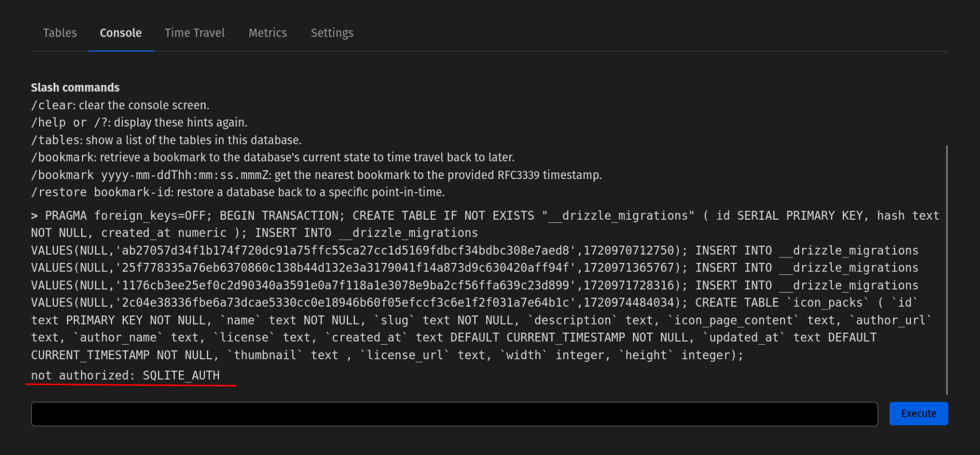Open the Settings tab

(332, 33)
